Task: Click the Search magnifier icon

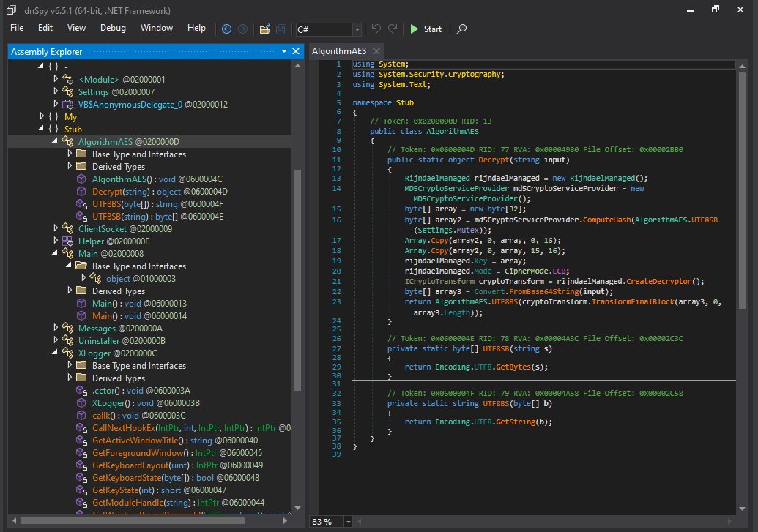Action: [x=461, y=29]
